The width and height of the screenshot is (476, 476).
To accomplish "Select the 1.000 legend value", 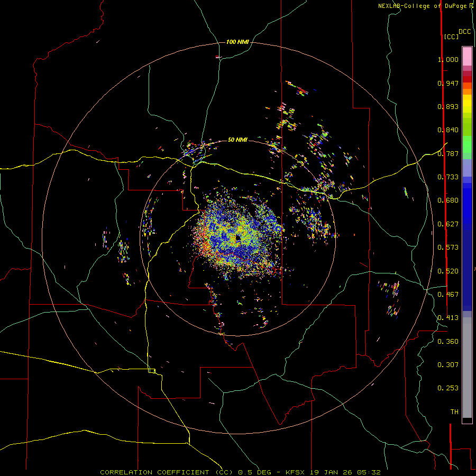I will 448,59.
